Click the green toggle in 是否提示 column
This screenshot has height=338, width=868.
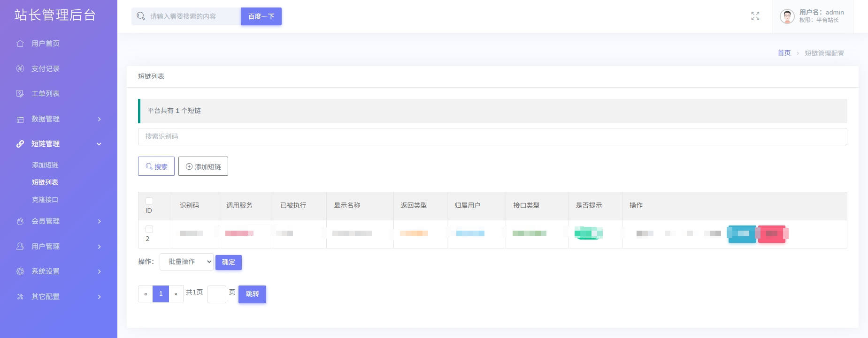(589, 233)
